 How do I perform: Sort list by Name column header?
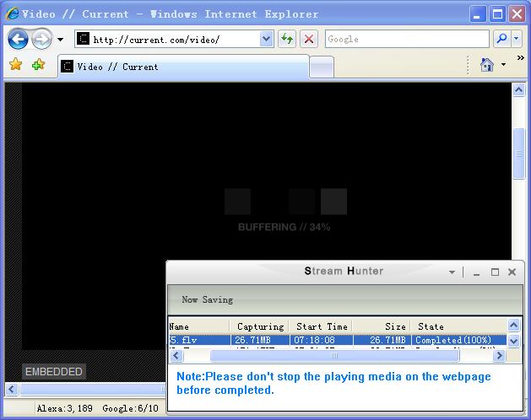(199, 326)
